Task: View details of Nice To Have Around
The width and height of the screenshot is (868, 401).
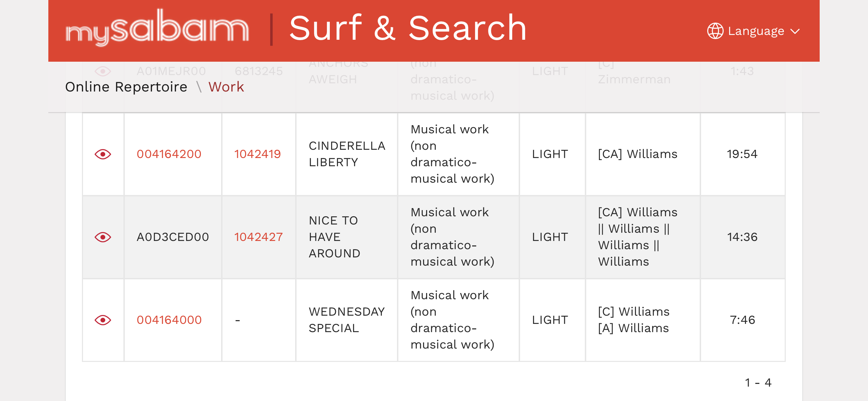Action: [103, 237]
